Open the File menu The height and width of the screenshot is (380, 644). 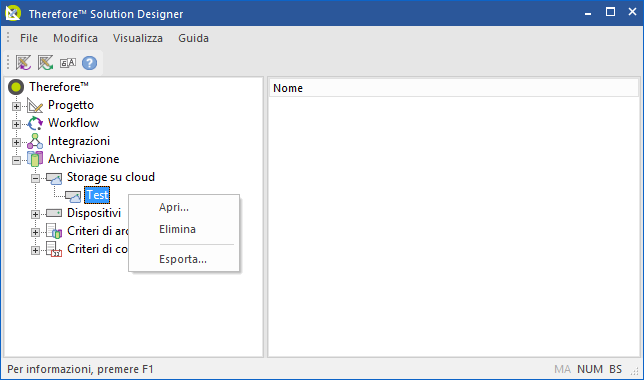pyautogui.click(x=29, y=38)
